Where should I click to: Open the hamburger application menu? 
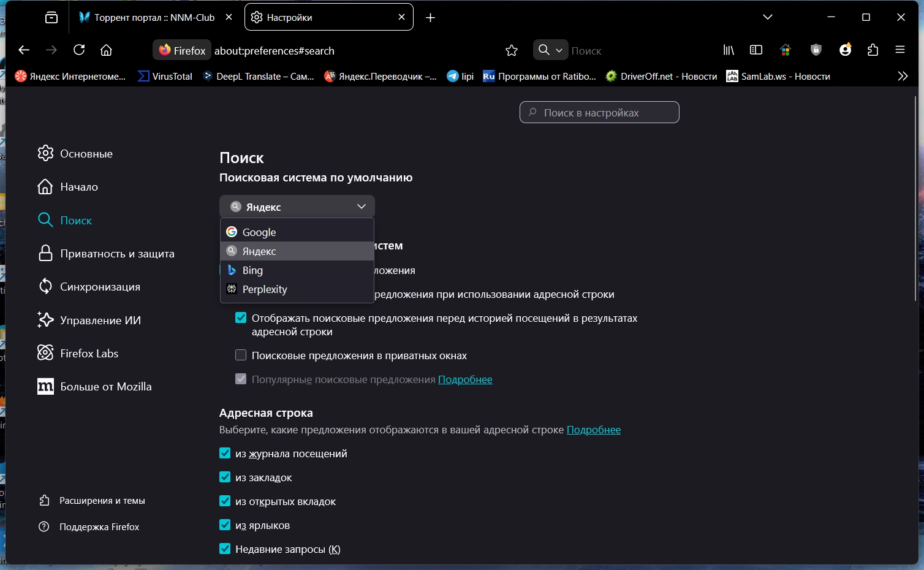tap(900, 50)
